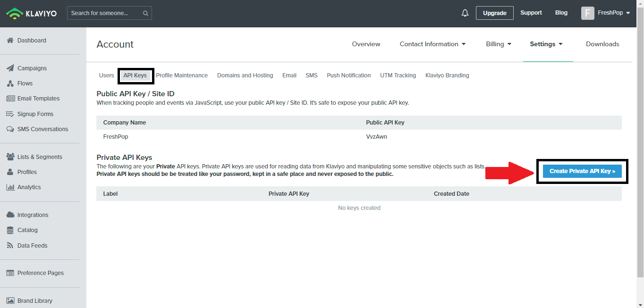This screenshot has width=644, height=308.
Task: Click the Data Feeds RSS icon
Action: pos(10,246)
